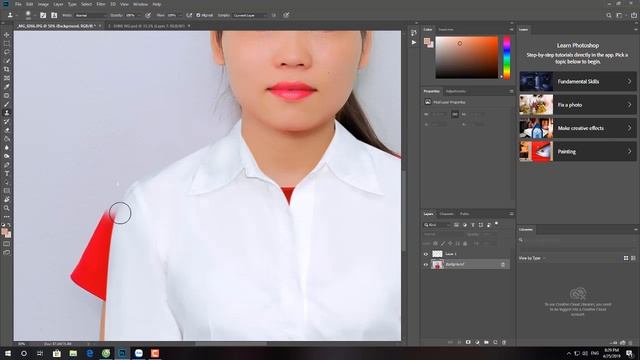Open the Make creative effects tutorials
This screenshot has height=360, width=640.
click(x=578, y=128)
